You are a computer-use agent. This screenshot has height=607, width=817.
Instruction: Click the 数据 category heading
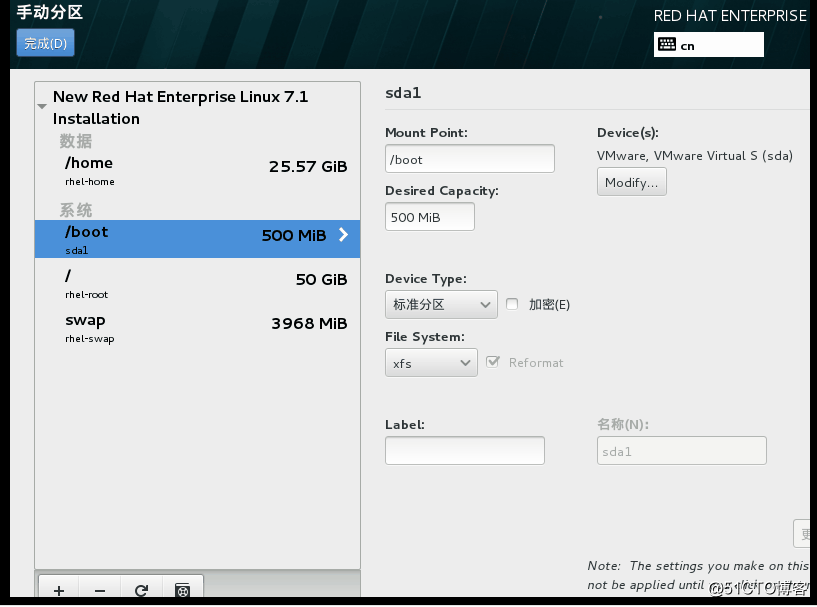tap(76, 141)
